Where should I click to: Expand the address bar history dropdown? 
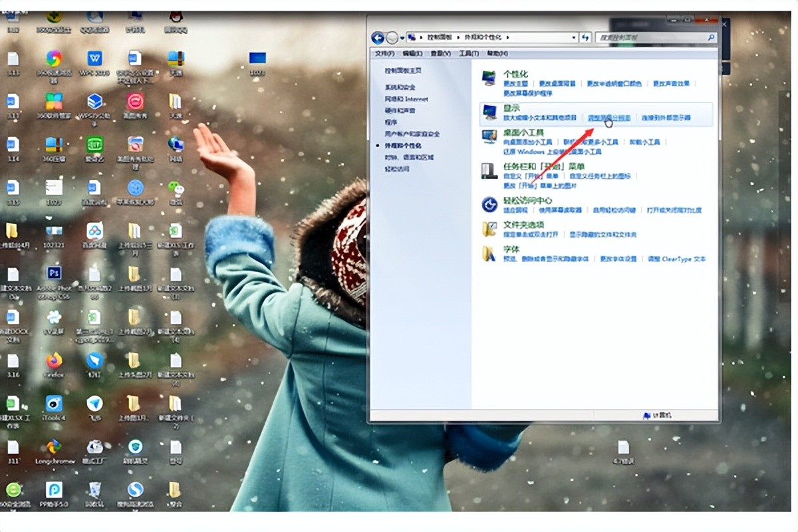[573, 38]
